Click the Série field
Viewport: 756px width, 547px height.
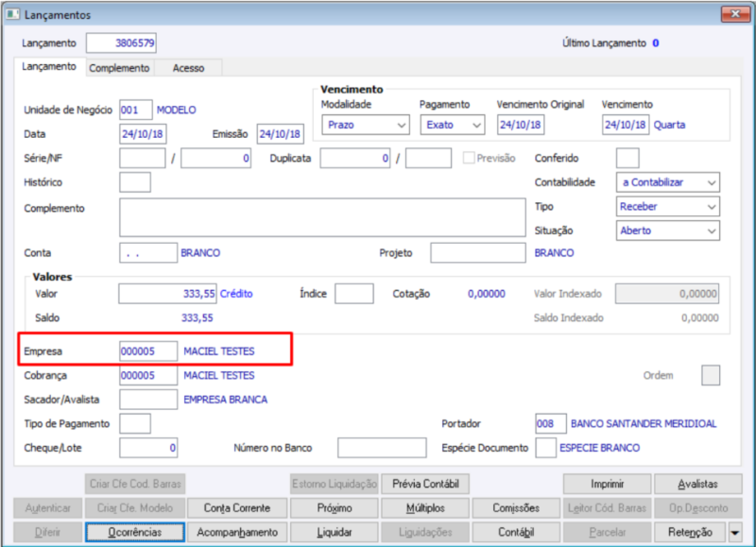pos(143,158)
